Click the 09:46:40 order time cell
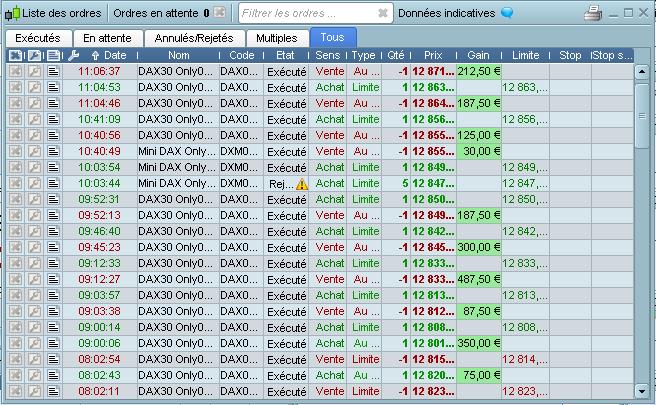656x405 pixels. [x=100, y=231]
